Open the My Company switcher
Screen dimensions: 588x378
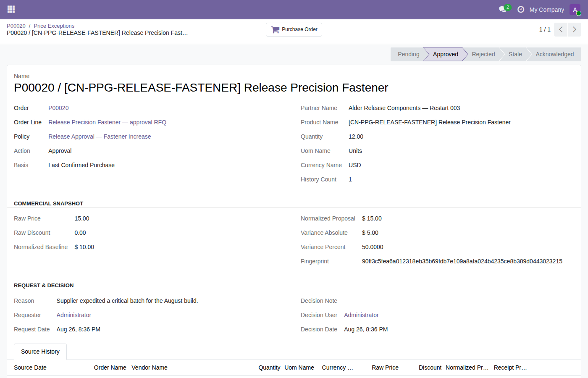point(546,10)
